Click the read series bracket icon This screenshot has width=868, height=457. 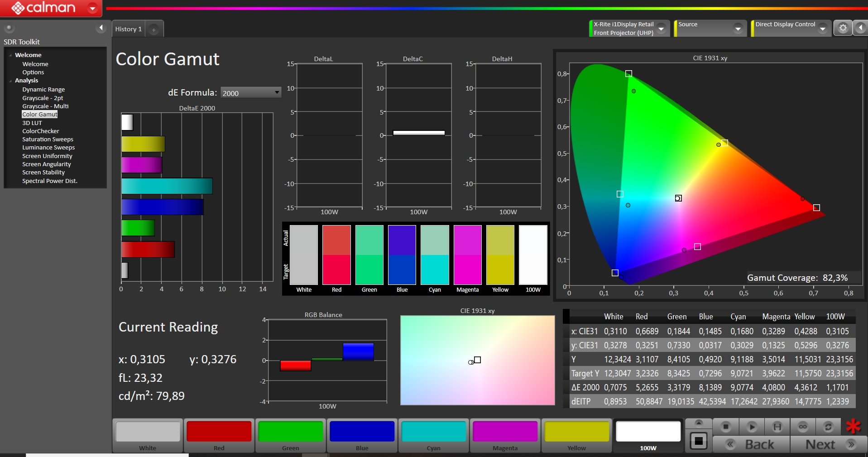pos(777,427)
